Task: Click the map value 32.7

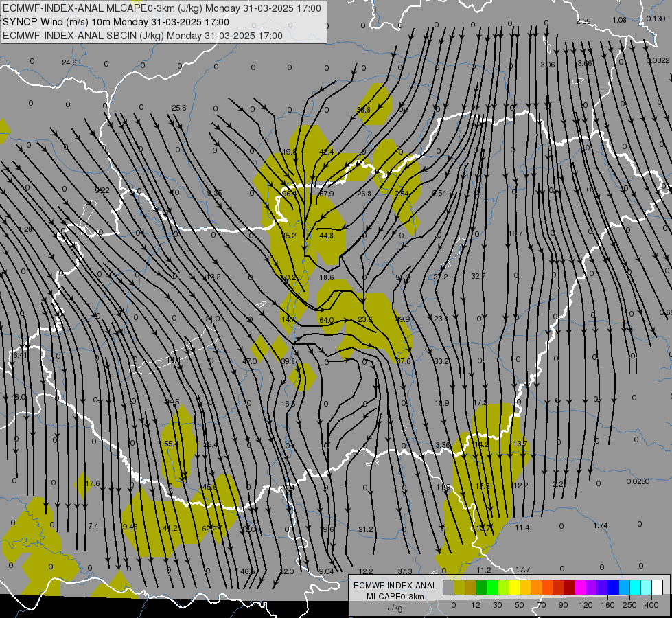Action: point(478,276)
